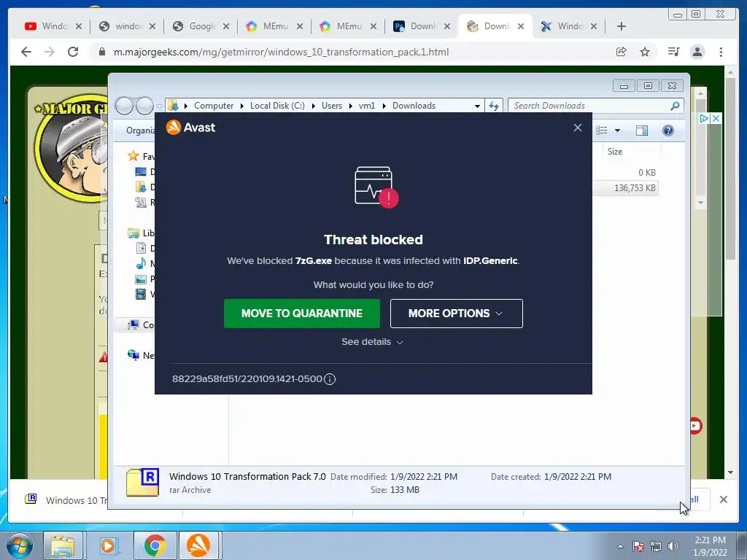The height and width of the screenshot is (560, 747).
Task: Open Explorer help icon
Action: pyautogui.click(x=668, y=131)
